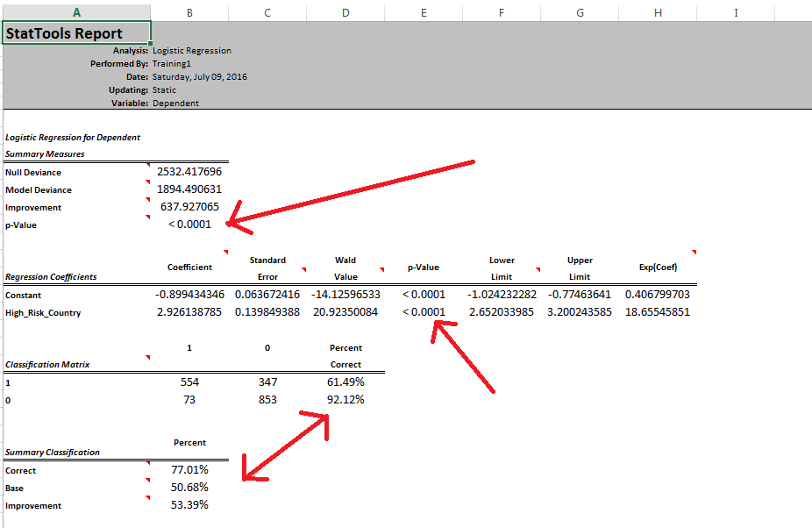Viewport: 812px width, 528px height.
Task: Click classification count 853
Action: pos(267,399)
